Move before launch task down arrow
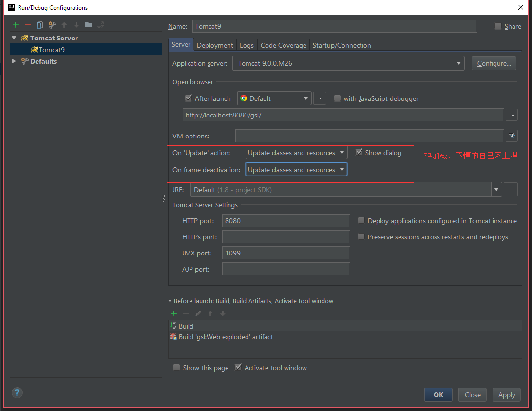Image resolution: width=532 pixels, height=411 pixels. pos(223,313)
